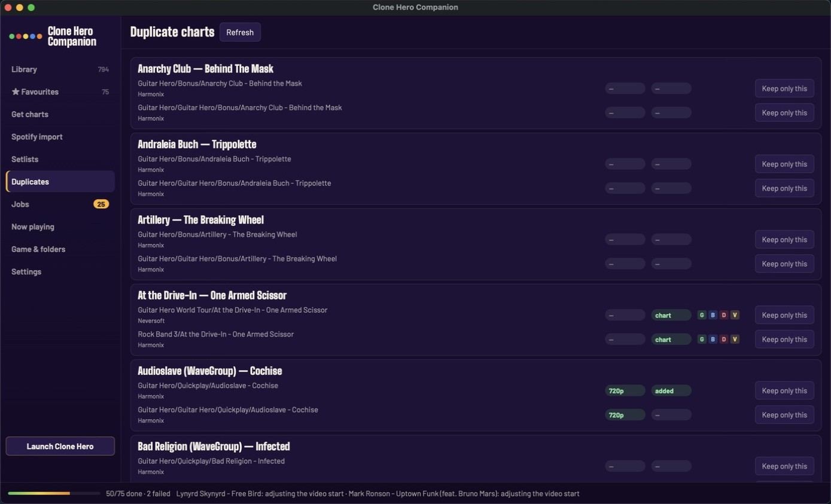Keep only the Rock Band 3 One Armed Scissor

pos(784,339)
